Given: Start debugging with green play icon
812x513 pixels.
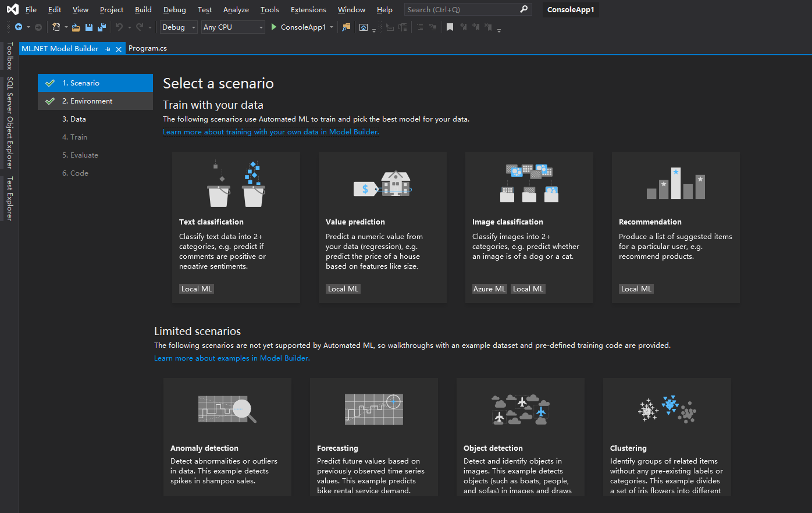Looking at the screenshot, I should click(274, 27).
